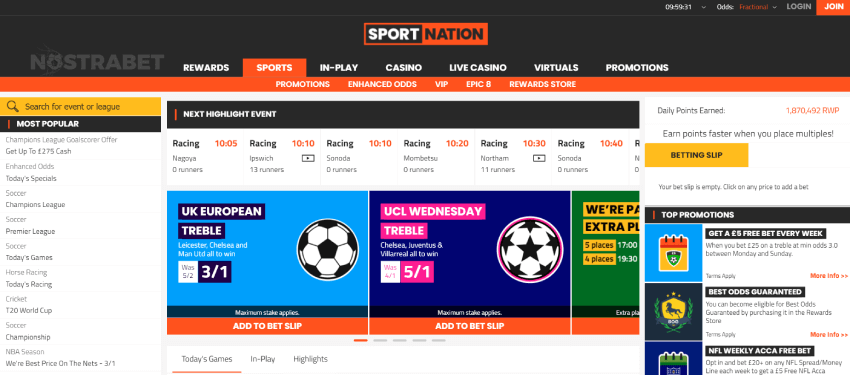
Task: Click the JOIN button
Action: point(833,7)
